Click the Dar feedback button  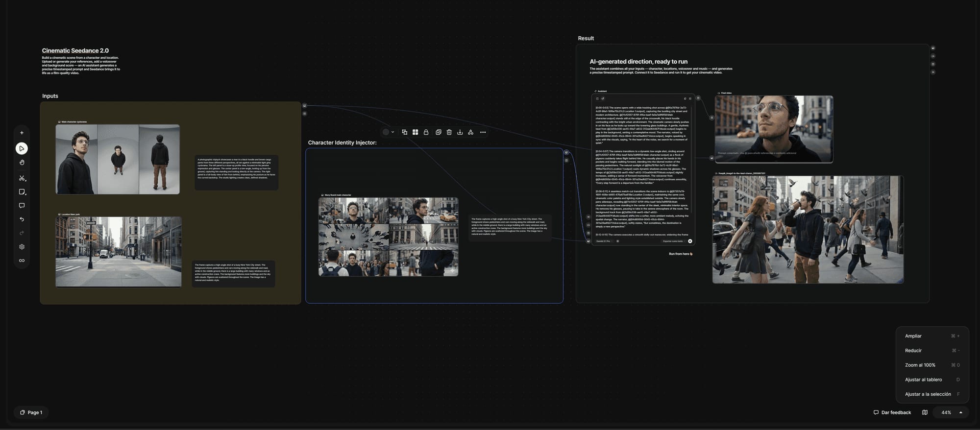892,413
